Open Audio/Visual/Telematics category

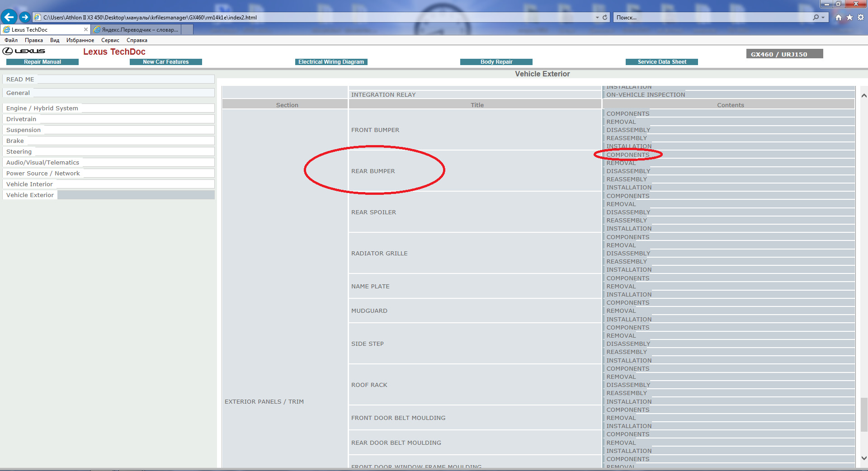[108, 162]
